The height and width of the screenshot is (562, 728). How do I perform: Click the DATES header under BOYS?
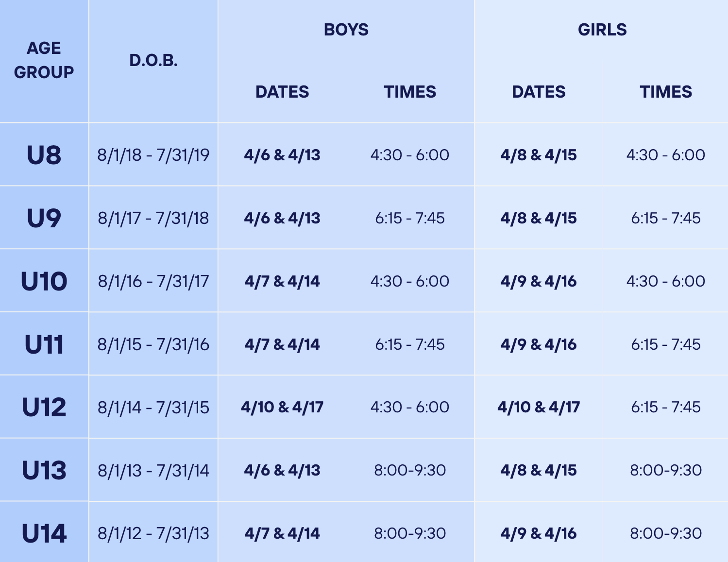point(282,92)
